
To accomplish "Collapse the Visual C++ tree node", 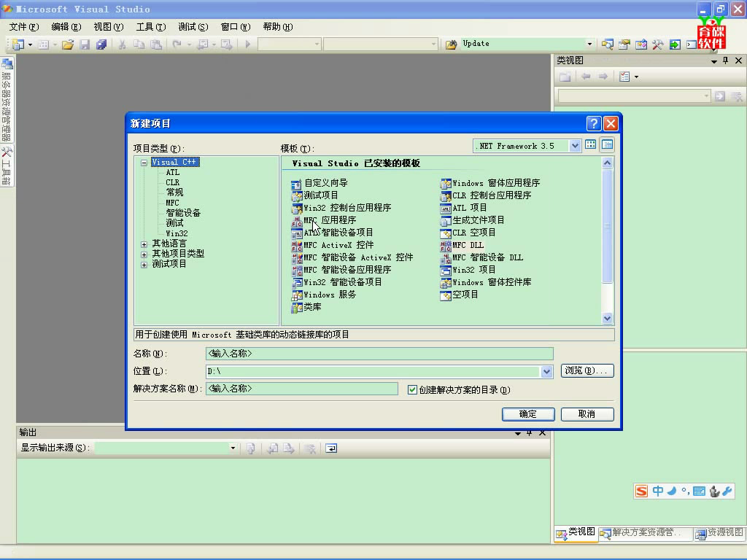I will click(x=144, y=163).
